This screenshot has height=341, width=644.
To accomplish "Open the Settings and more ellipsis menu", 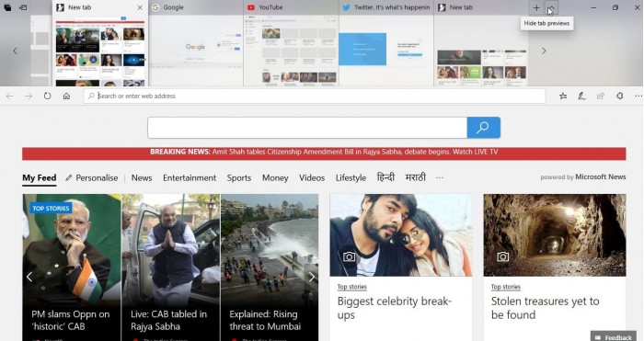I will (638, 96).
